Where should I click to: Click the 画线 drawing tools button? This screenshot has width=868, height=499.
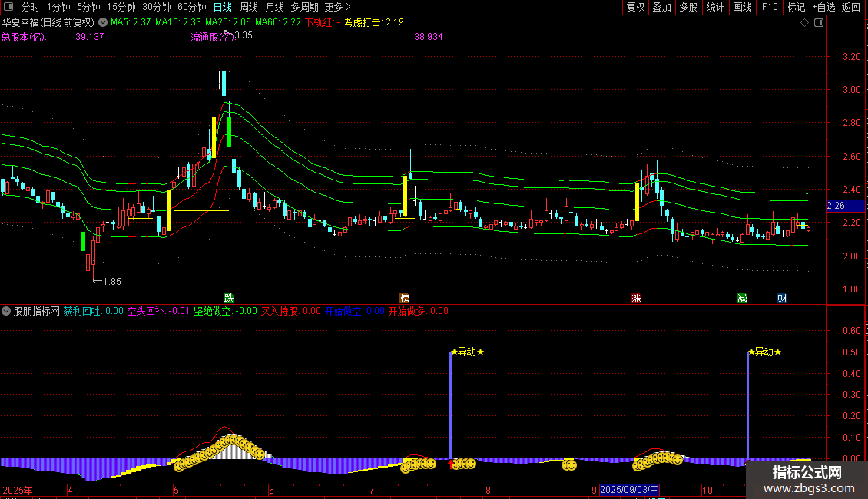[x=742, y=7]
